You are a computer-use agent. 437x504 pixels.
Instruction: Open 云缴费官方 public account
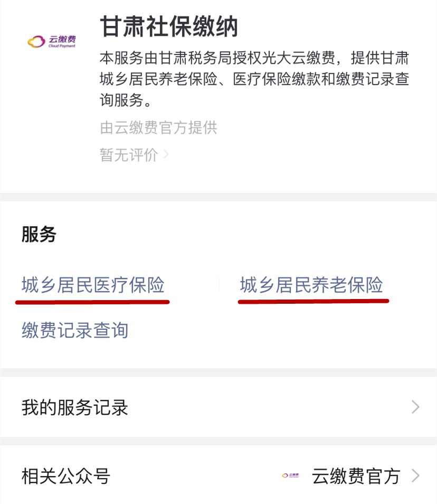[356, 475]
